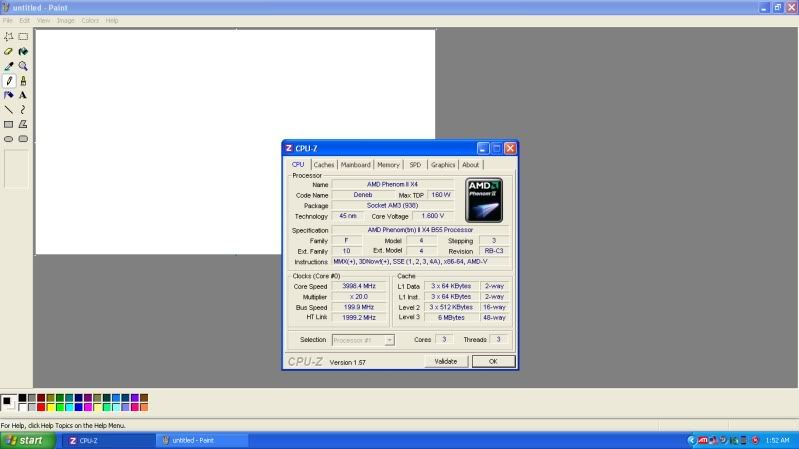Select the Rounded Rectangle shape tool

click(23, 139)
